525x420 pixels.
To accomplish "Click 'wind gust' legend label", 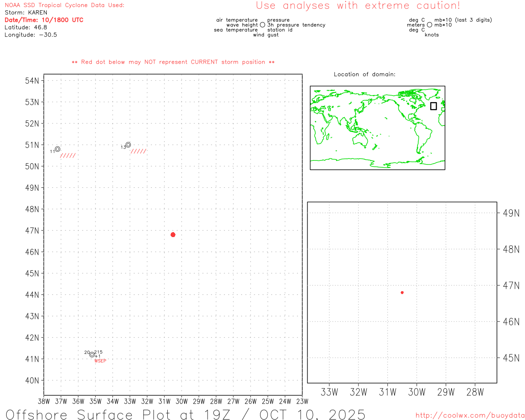I will point(266,35).
